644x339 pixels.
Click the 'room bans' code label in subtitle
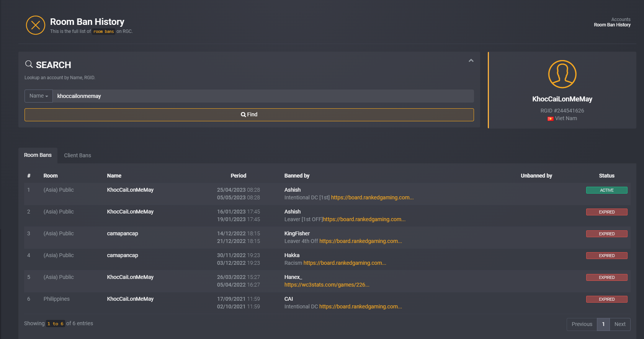point(104,31)
